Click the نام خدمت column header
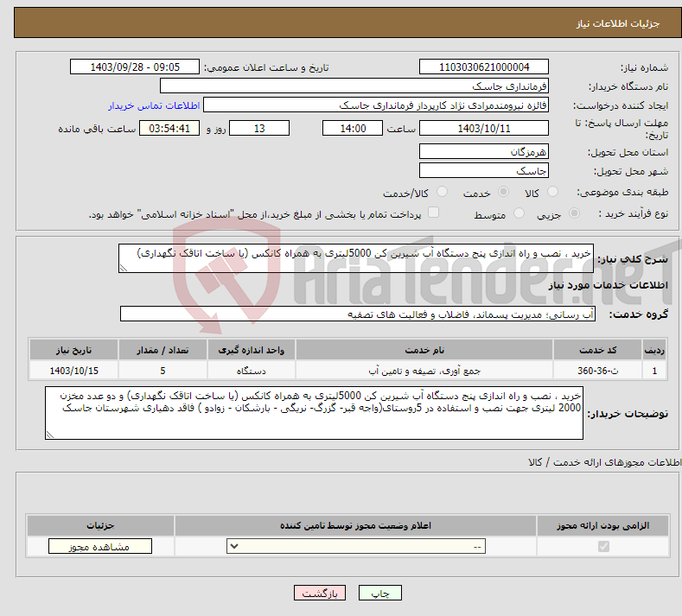This screenshot has width=682, height=616. click(x=424, y=350)
